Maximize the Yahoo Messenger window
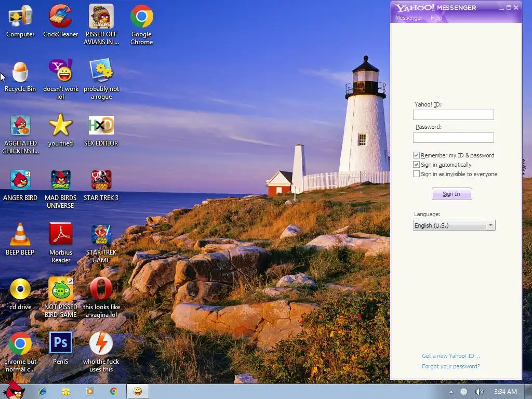 pos(509,7)
